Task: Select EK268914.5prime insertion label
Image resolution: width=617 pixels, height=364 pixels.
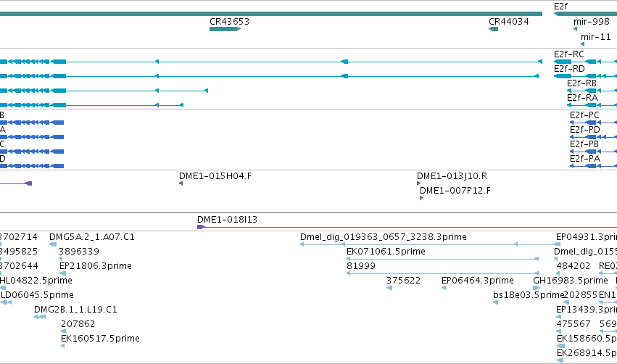Action: [587, 353]
